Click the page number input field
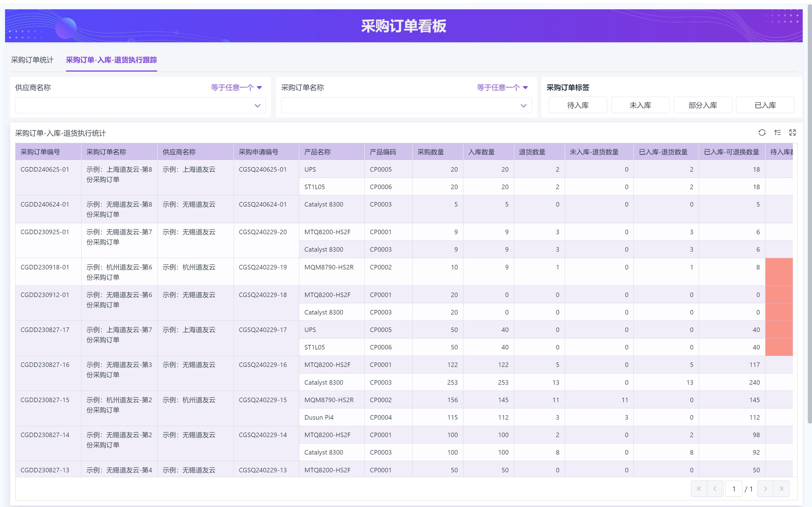 734,489
